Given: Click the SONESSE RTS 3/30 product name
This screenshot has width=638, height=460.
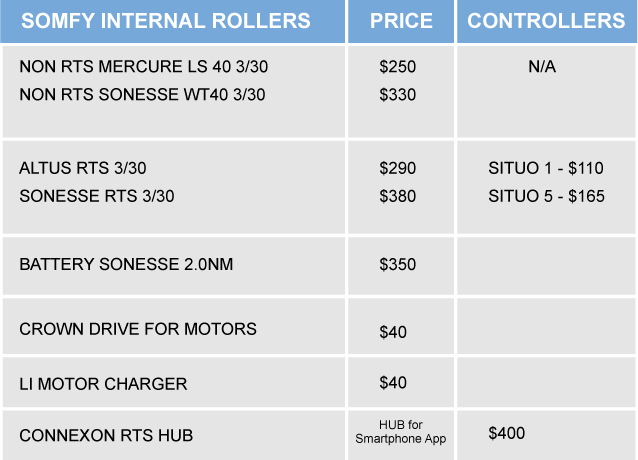Looking at the screenshot, I should 97,196.
